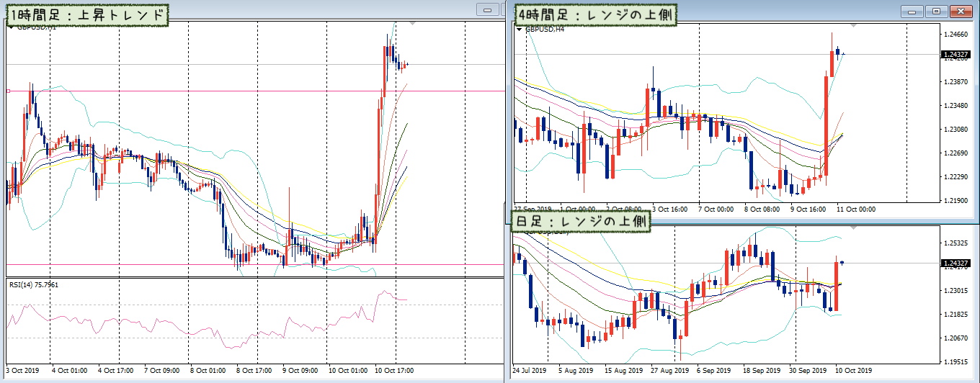Open the GBPUSD,H4 chart dropdown triangle

pos(520,30)
